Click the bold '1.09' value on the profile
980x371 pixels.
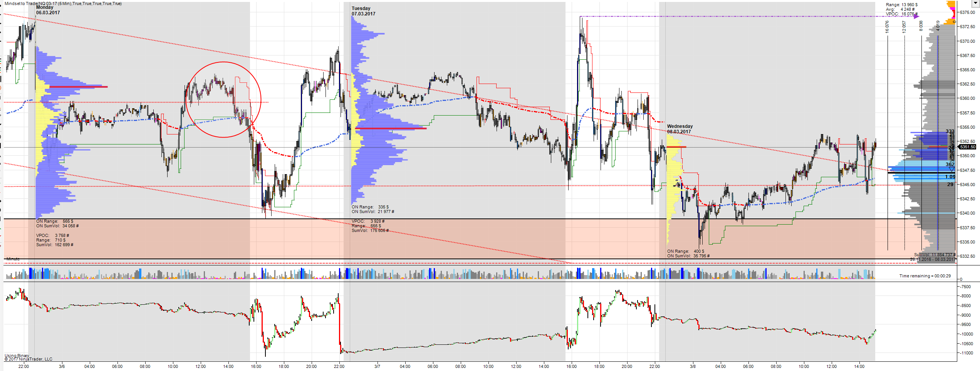pyautogui.click(x=950, y=177)
